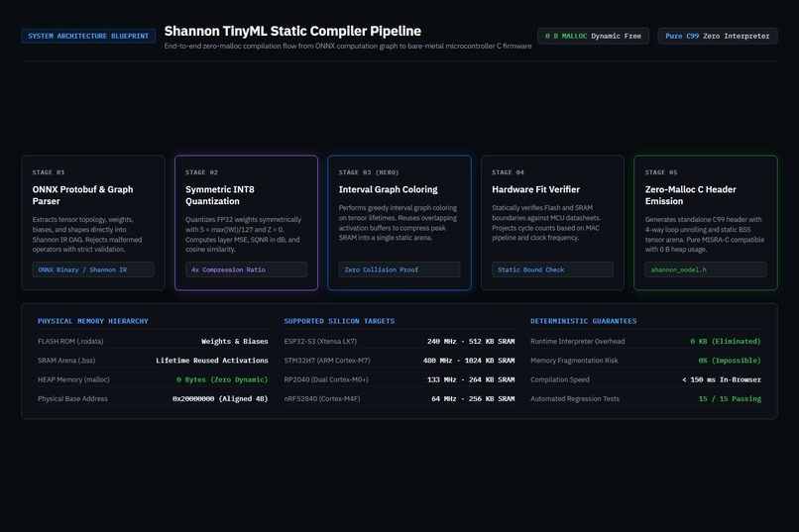Click the Stage 04 description starting 'Statically verifies Flash'
This screenshot has width=799, height=532.
click(546, 223)
